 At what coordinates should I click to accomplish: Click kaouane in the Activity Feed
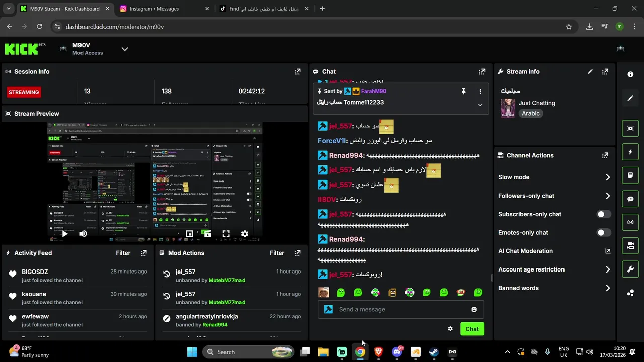(x=34, y=294)
